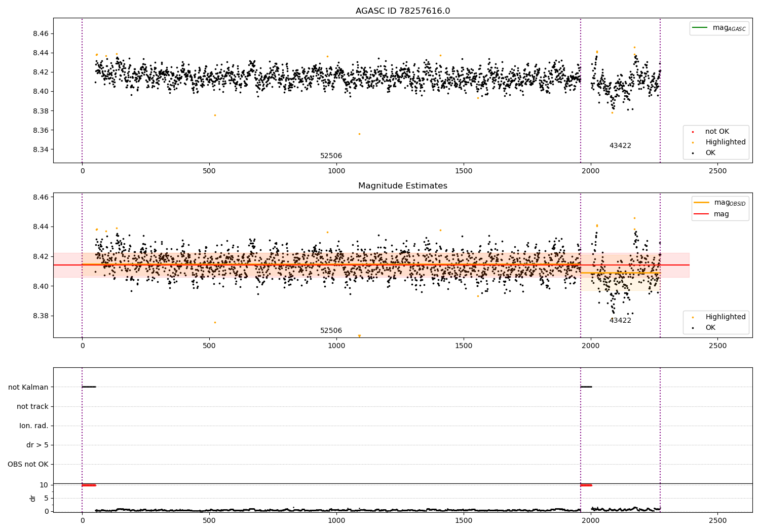Image resolution: width=760 pixels, height=532 pixels.
Task: Click the 43422 observation label in middle plot
Action: click(x=620, y=321)
